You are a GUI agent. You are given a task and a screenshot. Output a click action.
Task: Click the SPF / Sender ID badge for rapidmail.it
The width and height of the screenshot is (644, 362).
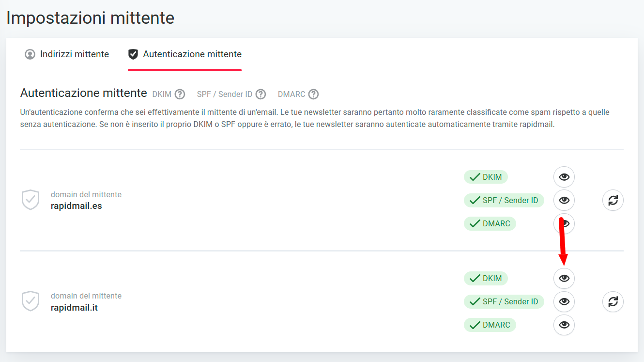point(504,301)
